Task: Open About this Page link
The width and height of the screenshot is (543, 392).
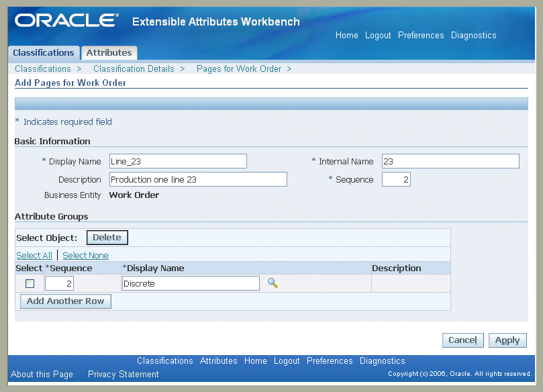Action: [42, 375]
